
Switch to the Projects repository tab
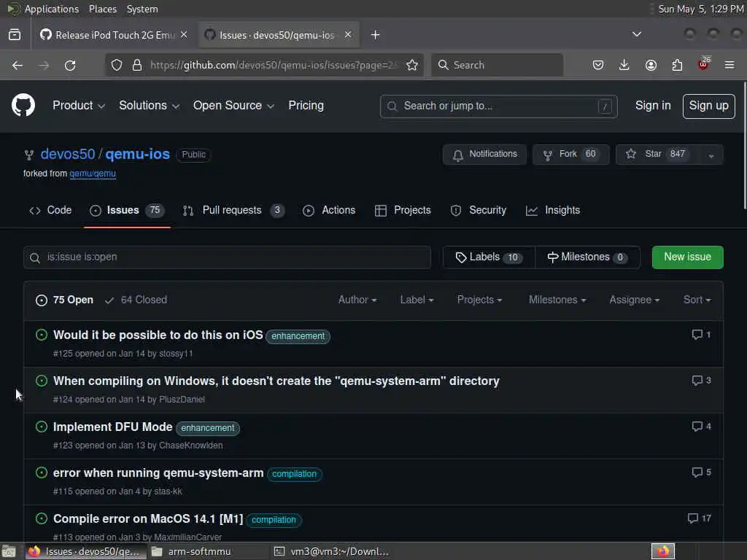point(403,211)
